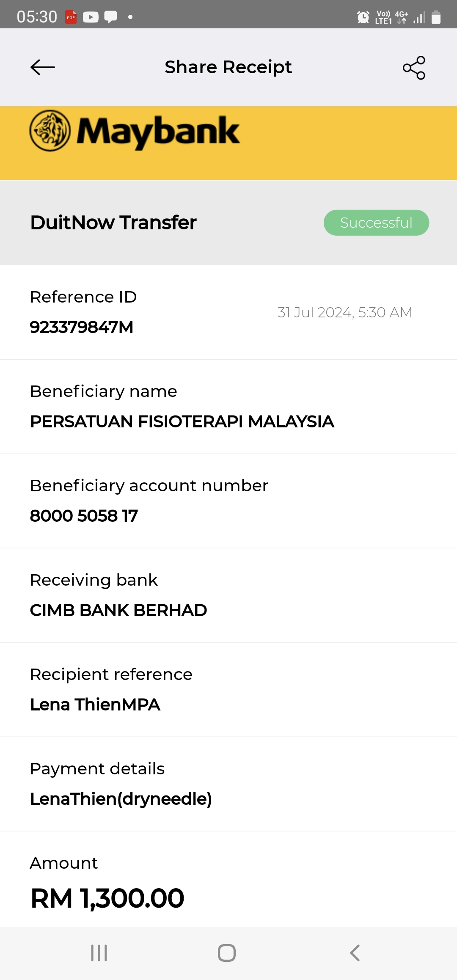Open recent apps navigation button
Image resolution: width=457 pixels, height=980 pixels.
[99, 953]
